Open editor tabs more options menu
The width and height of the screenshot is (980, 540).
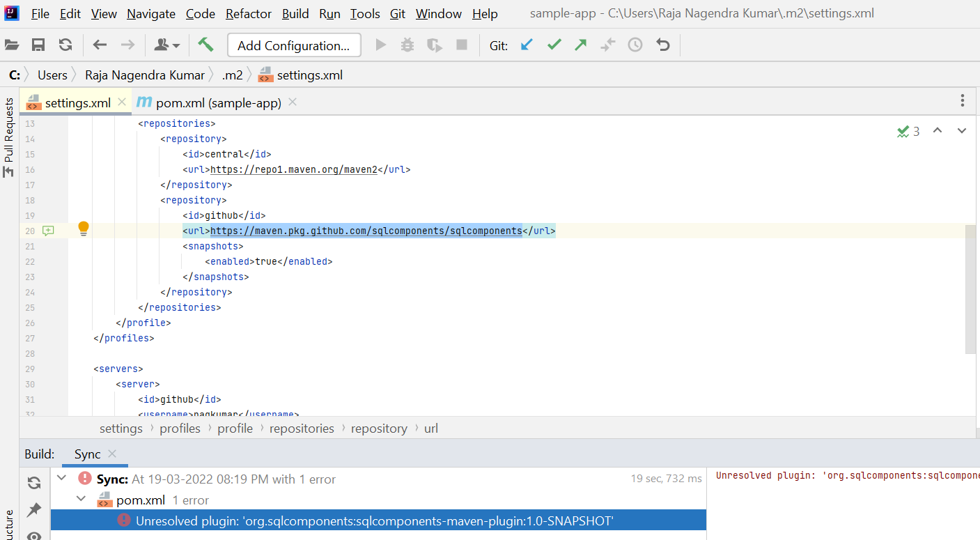[x=963, y=101]
